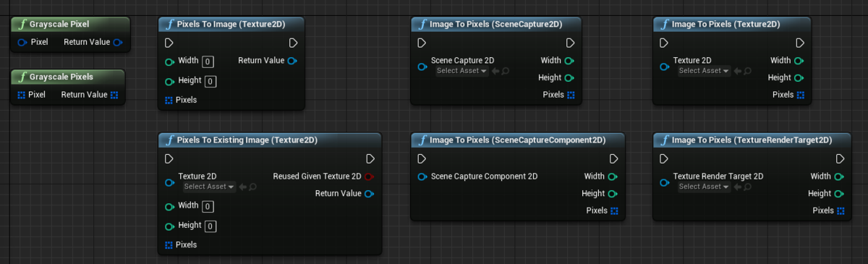Use selected asset arrow under Scene Capture 2D
The image size is (868, 264).
(x=495, y=71)
